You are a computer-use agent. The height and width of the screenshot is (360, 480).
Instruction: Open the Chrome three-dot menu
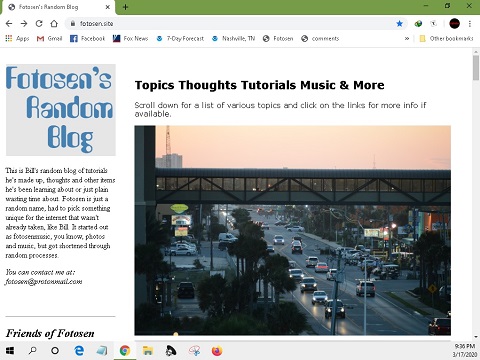pos(470,24)
